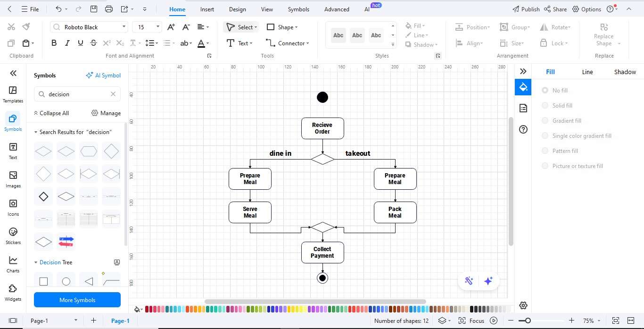The image size is (644, 329).
Task: Open the Roboto Black font dropdown
Action: coord(125,27)
